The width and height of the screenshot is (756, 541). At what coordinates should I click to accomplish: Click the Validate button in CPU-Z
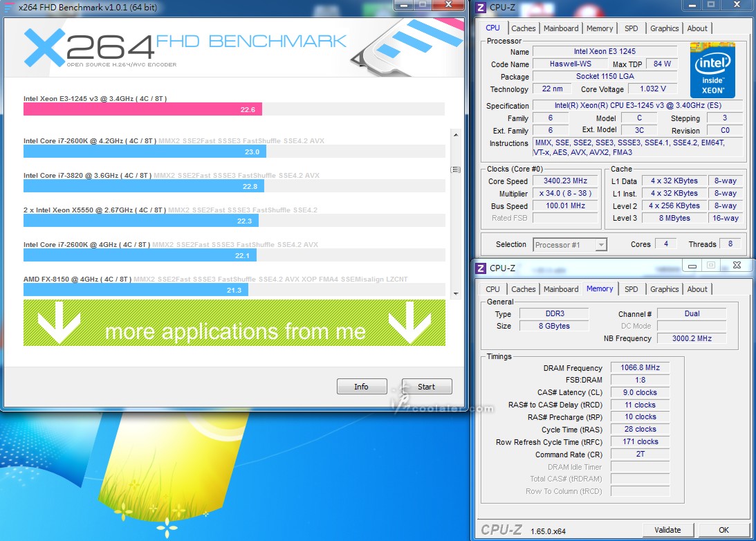[x=667, y=530]
